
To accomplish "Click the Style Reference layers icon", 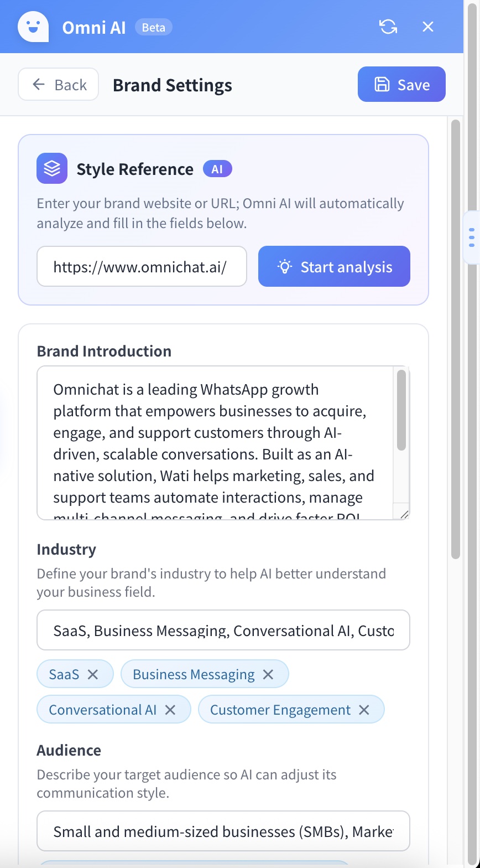I will point(52,168).
